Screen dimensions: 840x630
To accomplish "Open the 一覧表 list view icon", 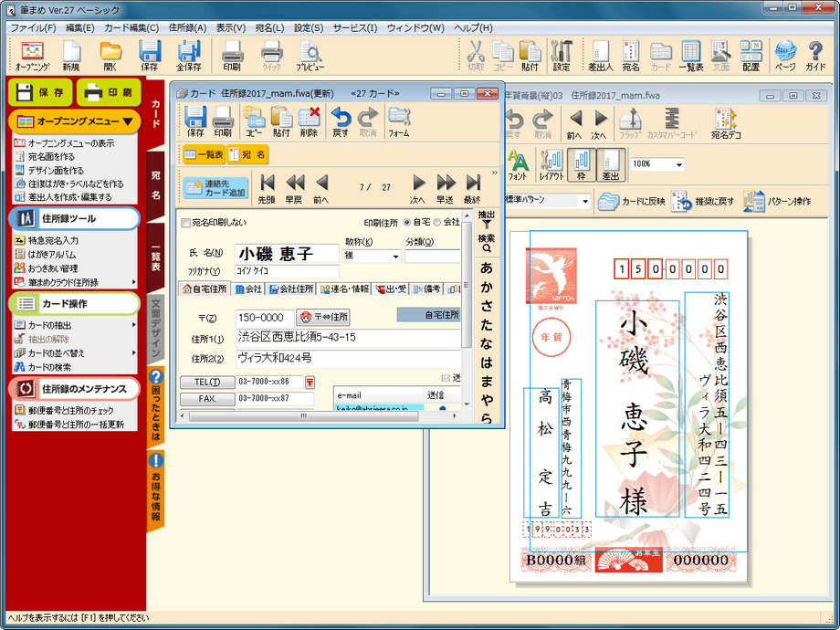I will 691,57.
